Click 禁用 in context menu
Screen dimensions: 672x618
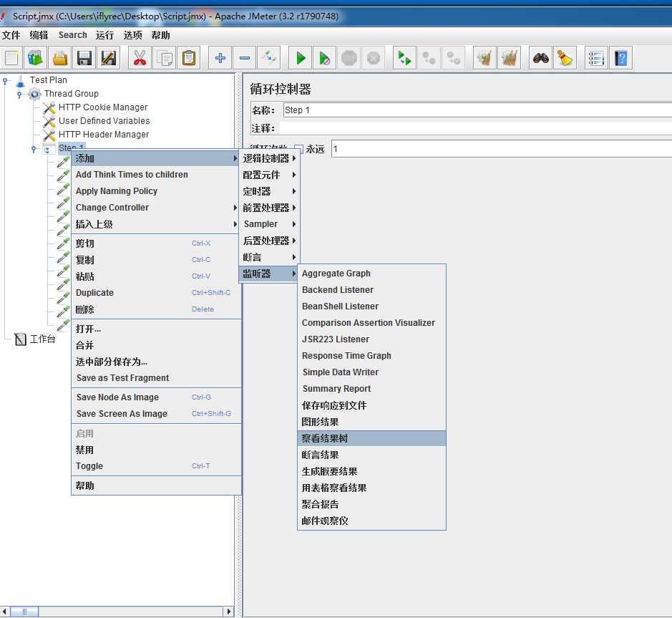click(157, 450)
